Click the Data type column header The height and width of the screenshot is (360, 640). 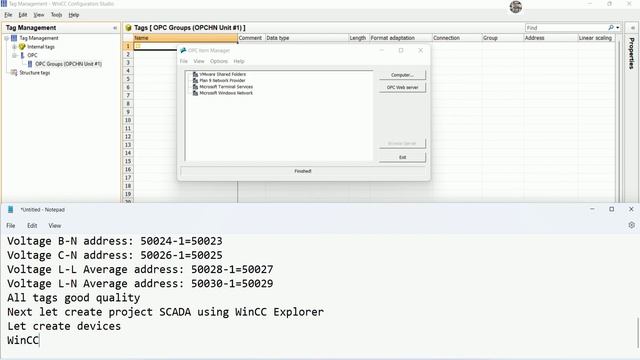click(x=307, y=38)
